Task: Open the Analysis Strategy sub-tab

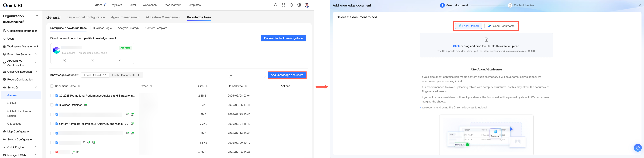Action: tap(129, 28)
